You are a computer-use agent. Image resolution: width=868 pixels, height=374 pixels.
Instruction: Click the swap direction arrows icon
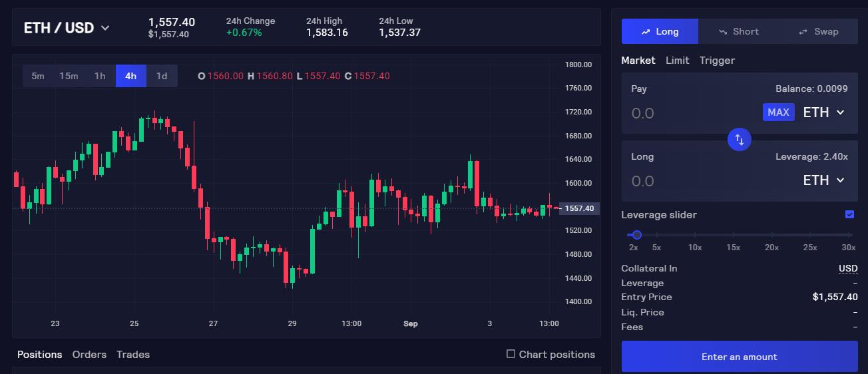(740, 140)
